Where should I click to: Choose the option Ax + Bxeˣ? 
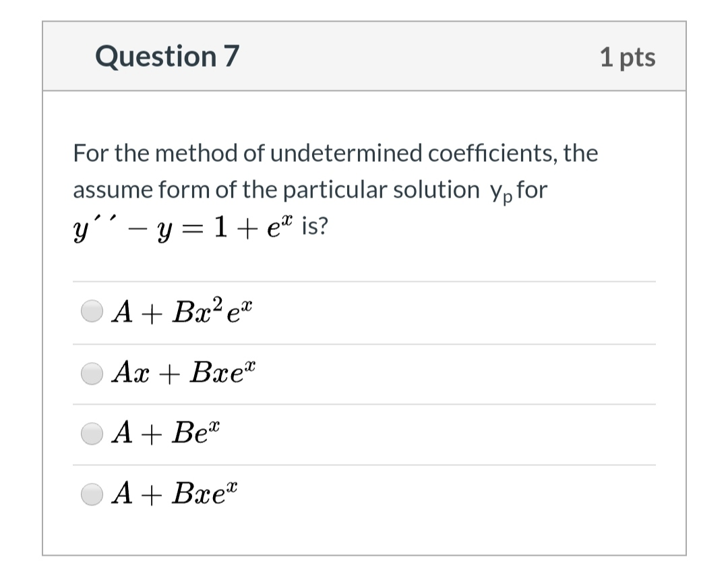[92, 372]
